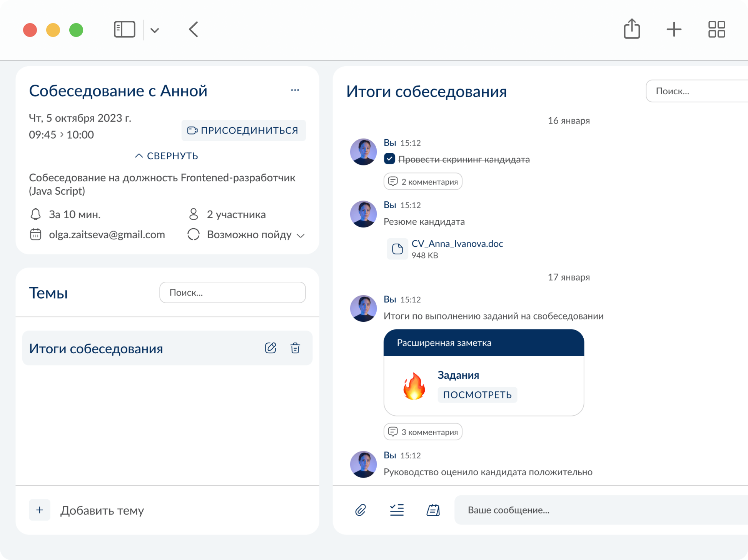
Task: Click the Провести скрининг кандидата task text
Action: (464, 159)
